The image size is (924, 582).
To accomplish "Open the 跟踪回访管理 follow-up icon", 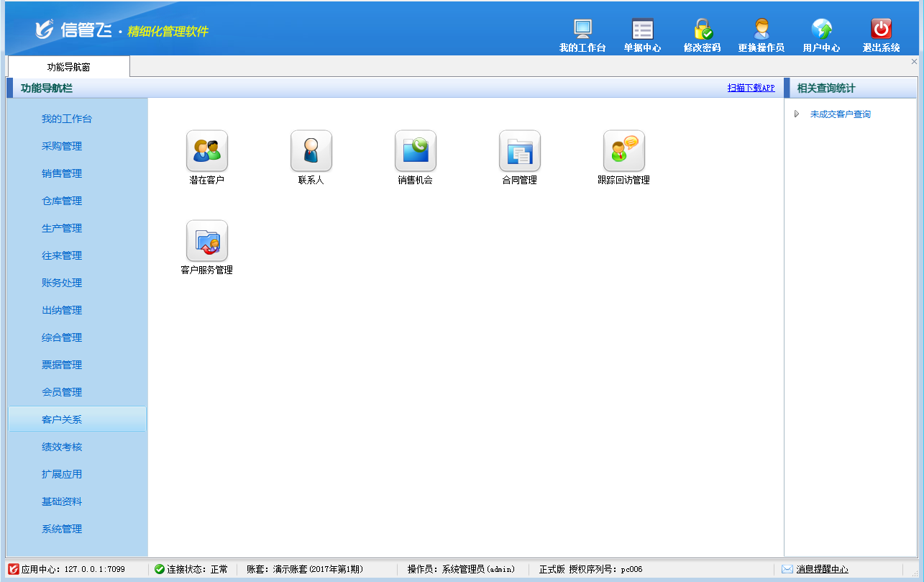I will click(x=624, y=151).
